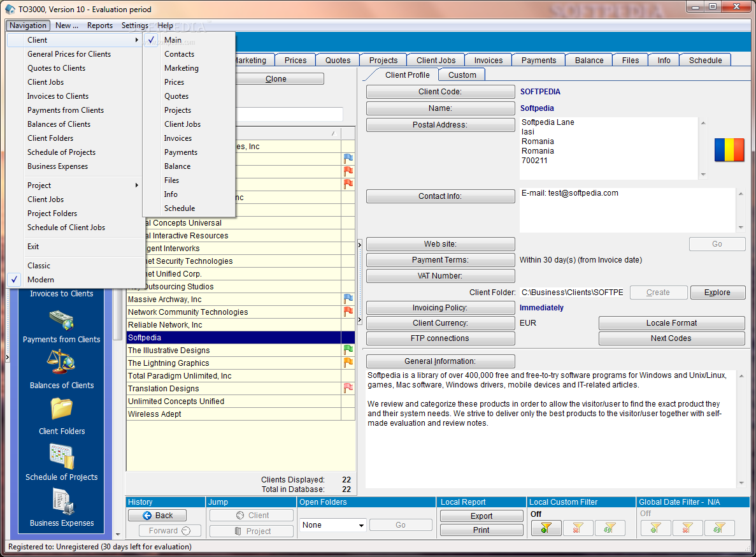The height and width of the screenshot is (557, 756).
Task: Click in the Contact Info text box
Action: pyautogui.click(x=628, y=210)
